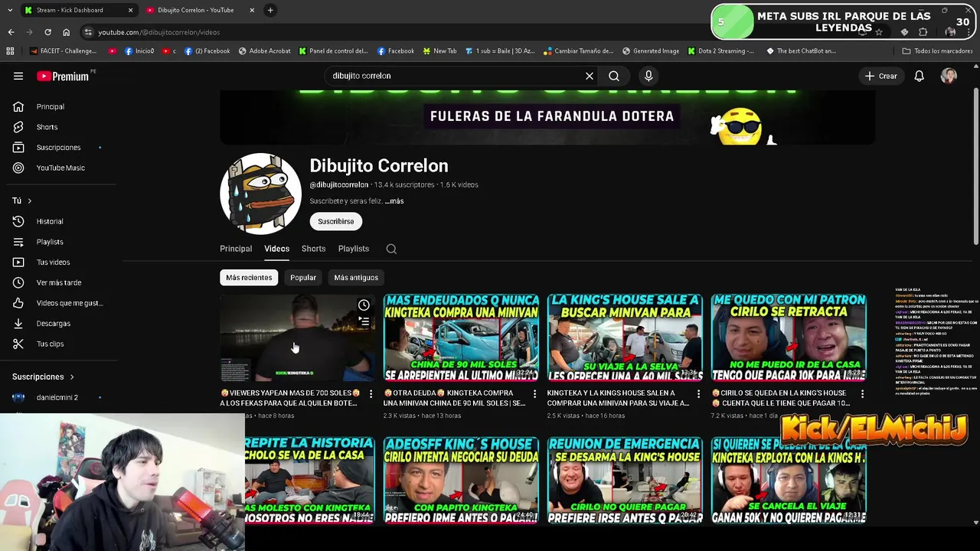Open options for OTRA DEUDA video
The image size is (980, 551).
tap(534, 393)
